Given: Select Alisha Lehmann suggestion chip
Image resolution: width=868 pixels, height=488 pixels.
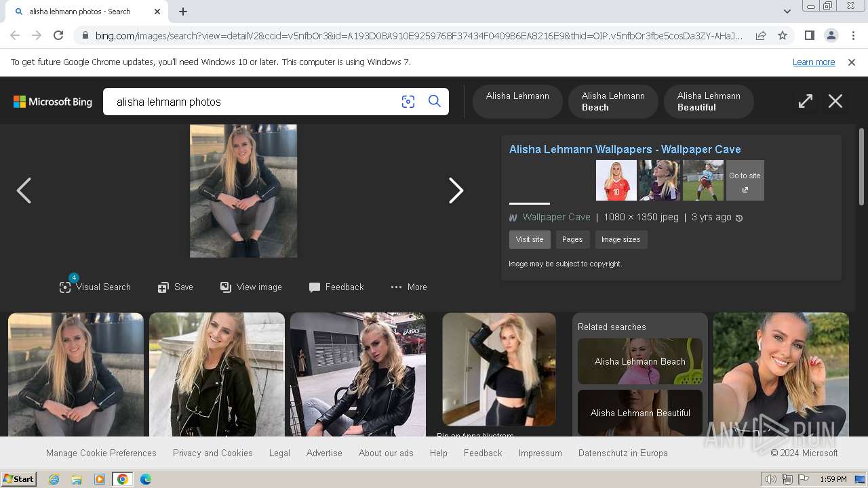Looking at the screenshot, I should point(517,102).
